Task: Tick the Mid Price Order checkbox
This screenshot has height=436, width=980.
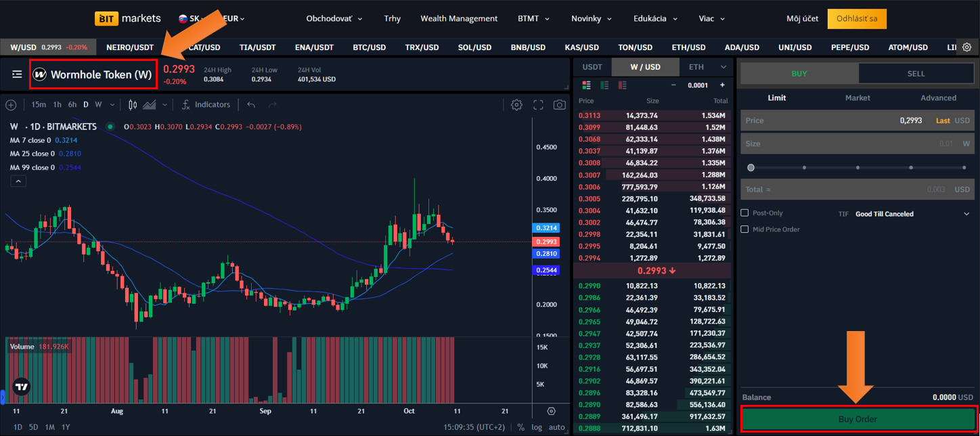Action: pyautogui.click(x=745, y=230)
